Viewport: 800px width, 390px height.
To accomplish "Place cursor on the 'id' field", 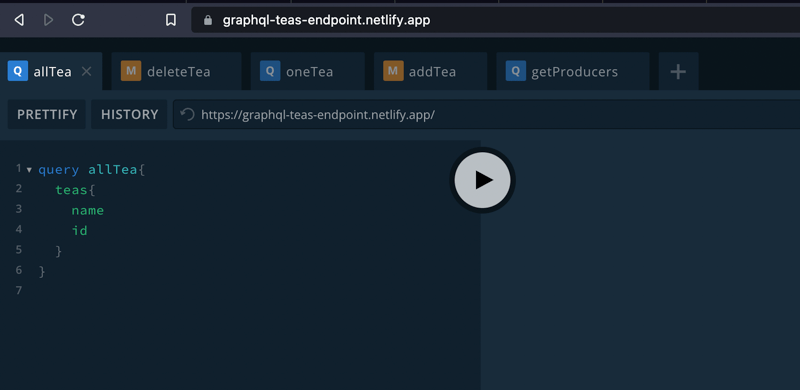I will click(80, 231).
